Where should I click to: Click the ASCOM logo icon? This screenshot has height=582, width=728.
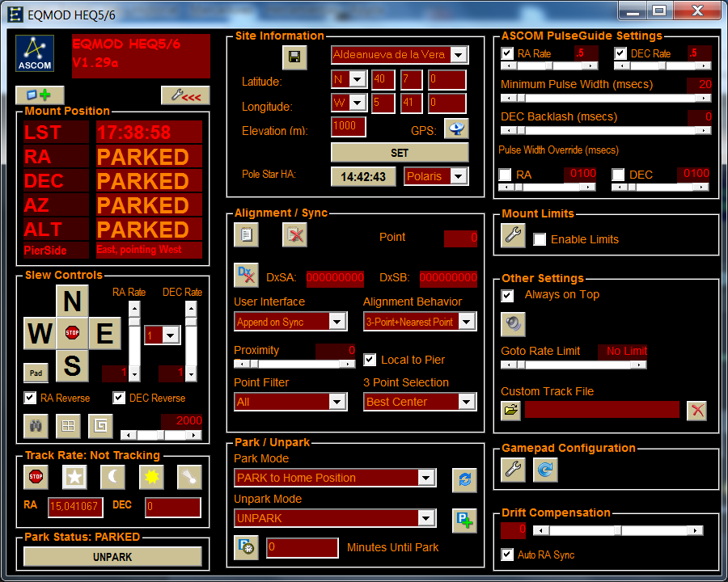point(35,53)
